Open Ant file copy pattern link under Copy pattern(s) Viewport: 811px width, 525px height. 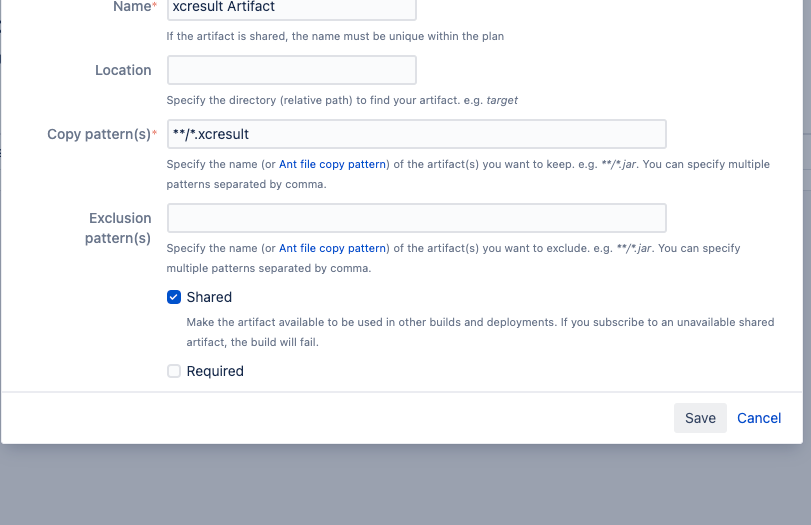click(333, 164)
